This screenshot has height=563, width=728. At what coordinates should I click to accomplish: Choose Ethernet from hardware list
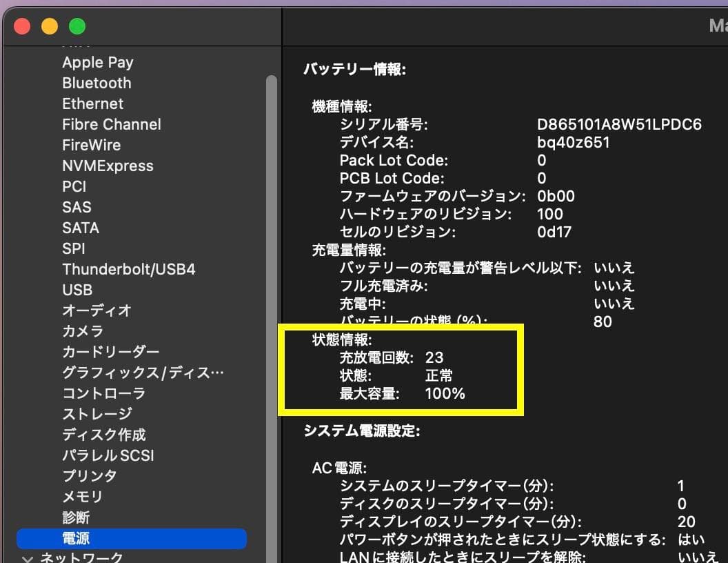tap(92, 103)
